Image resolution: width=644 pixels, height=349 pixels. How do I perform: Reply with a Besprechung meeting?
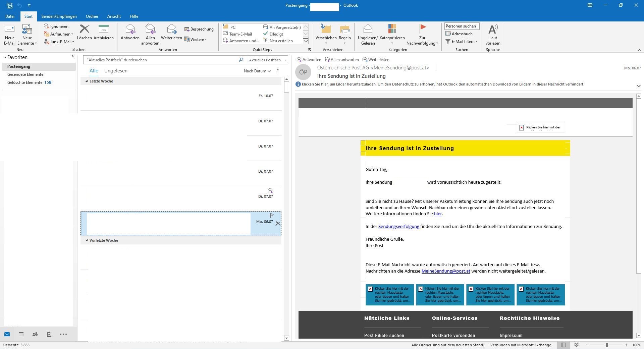[x=199, y=29]
